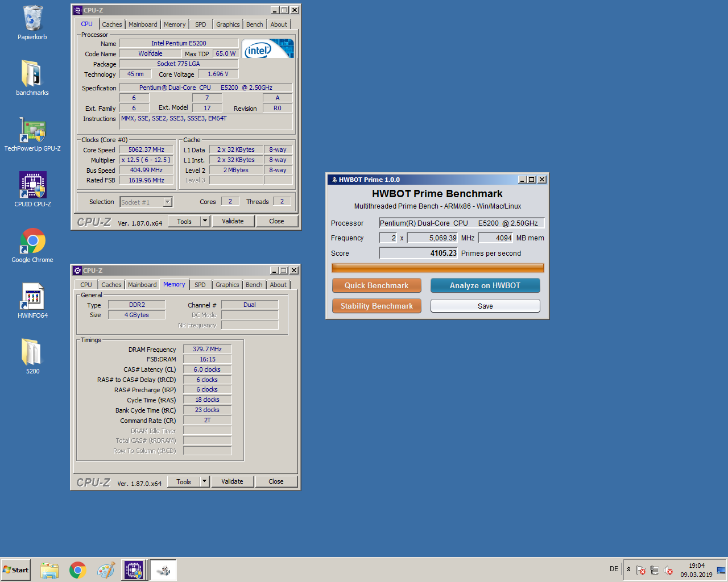Viewport: 728px width, 582px height.
Task: Open the 5200 folder on the desktop
Action: (32, 357)
